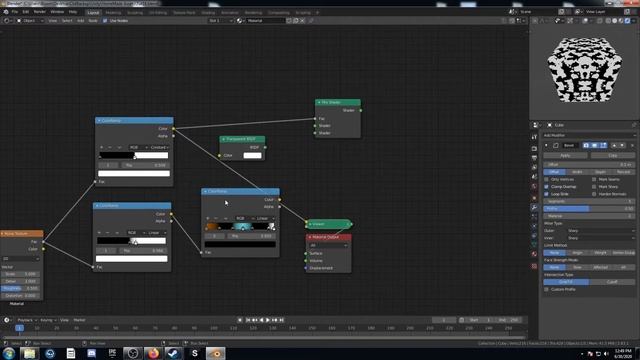Open the Outer miter type dropdown
This screenshot has width=640, height=360.
601,231
